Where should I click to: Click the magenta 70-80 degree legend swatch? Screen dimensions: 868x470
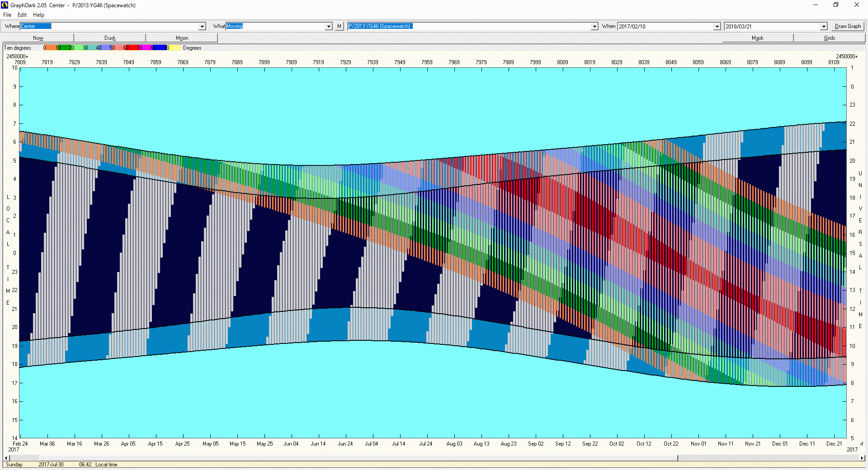click(146, 47)
